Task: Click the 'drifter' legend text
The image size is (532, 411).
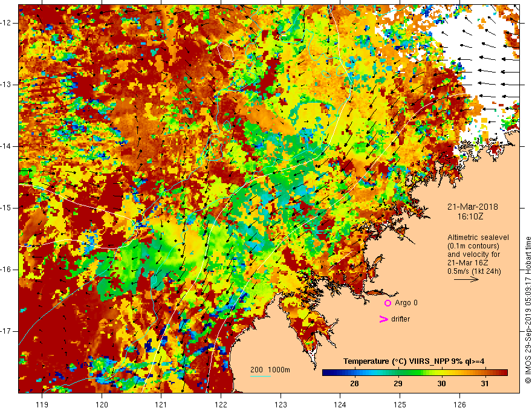Action: click(x=400, y=319)
